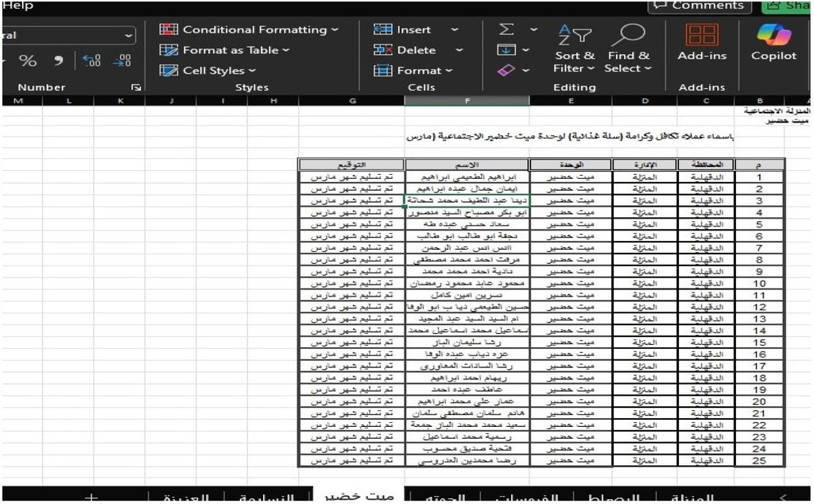
Task: Expand Format as Table dropdown
Action: tap(225, 50)
